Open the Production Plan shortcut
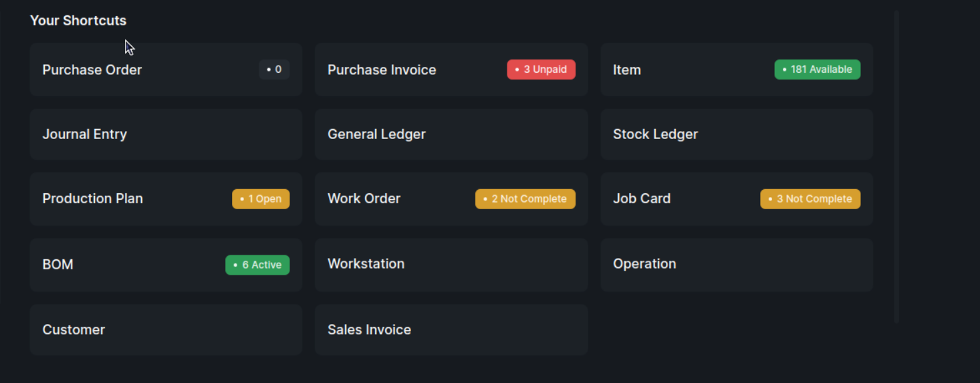This screenshot has height=383, width=980. 166,199
